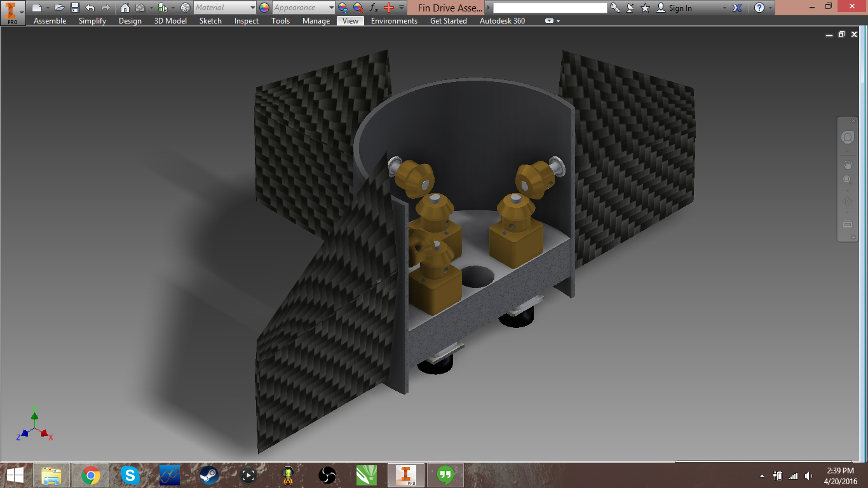Viewport: 868px width, 488px height.
Task: Show hidden system tray icons
Action: point(763,476)
